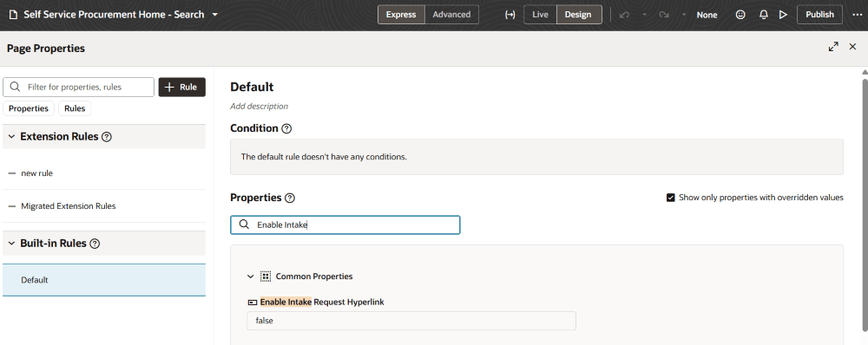Click the variables braces icon
Image resolution: width=868 pixels, height=345 pixels.
coord(510,15)
